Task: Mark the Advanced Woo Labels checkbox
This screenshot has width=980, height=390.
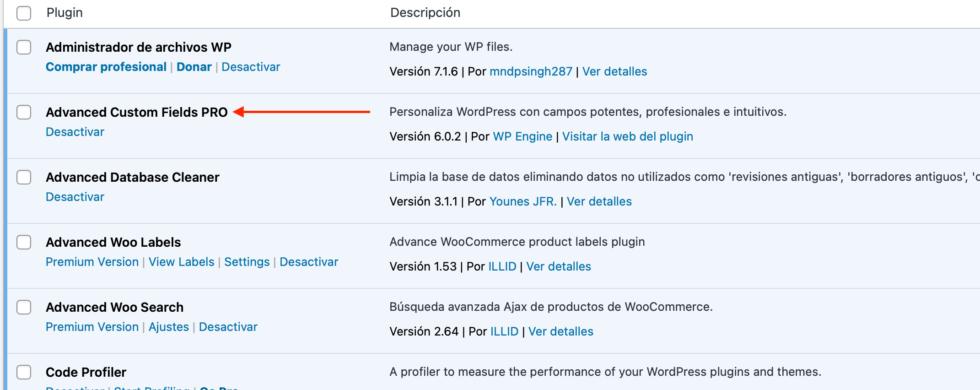Action: click(x=24, y=242)
